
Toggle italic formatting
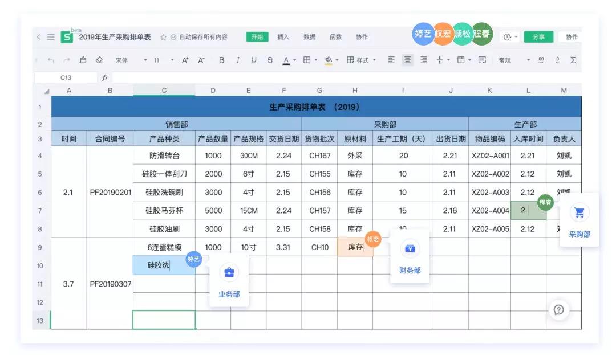pos(238,60)
